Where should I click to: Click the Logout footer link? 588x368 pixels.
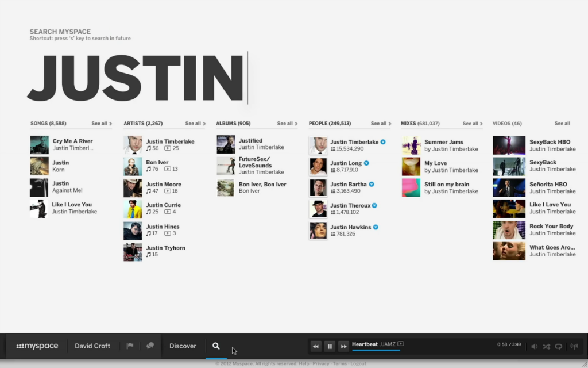[358, 363]
